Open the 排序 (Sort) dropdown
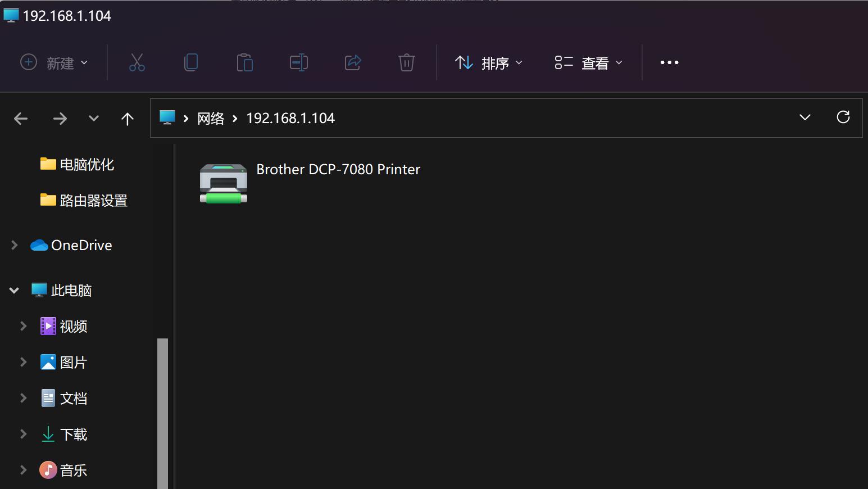This screenshot has width=868, height=489. 488,62
